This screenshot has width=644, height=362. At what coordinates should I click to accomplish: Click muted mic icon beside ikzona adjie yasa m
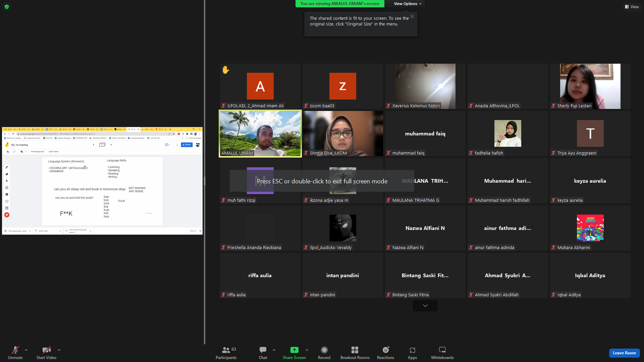point(306,200)
